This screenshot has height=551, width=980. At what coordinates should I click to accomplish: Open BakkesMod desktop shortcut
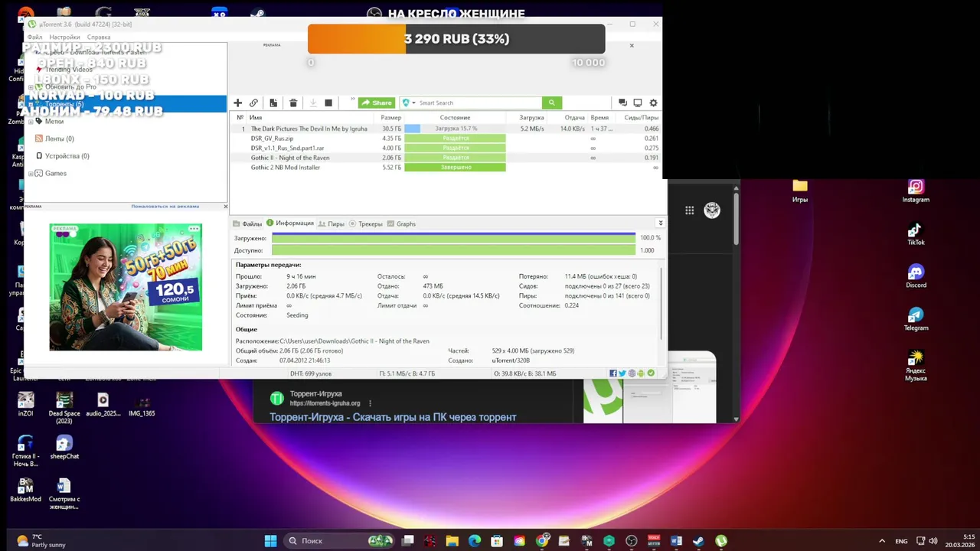coord(25,490)
